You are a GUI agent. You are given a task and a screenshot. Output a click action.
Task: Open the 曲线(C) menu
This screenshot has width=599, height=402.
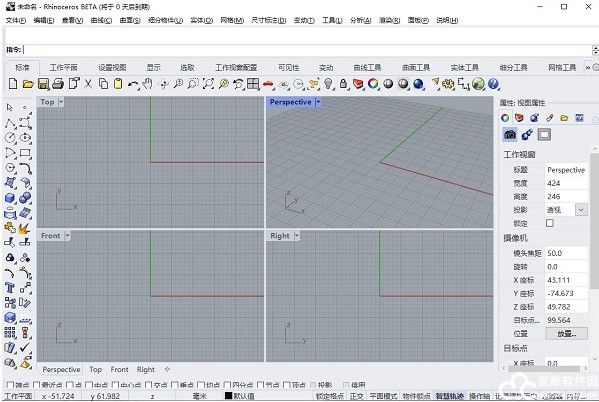point(101,20)
